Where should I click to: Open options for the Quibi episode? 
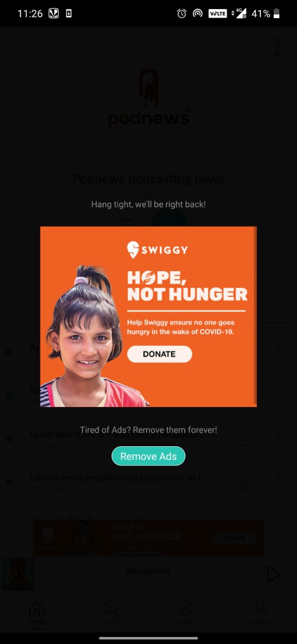click(278, 438)
